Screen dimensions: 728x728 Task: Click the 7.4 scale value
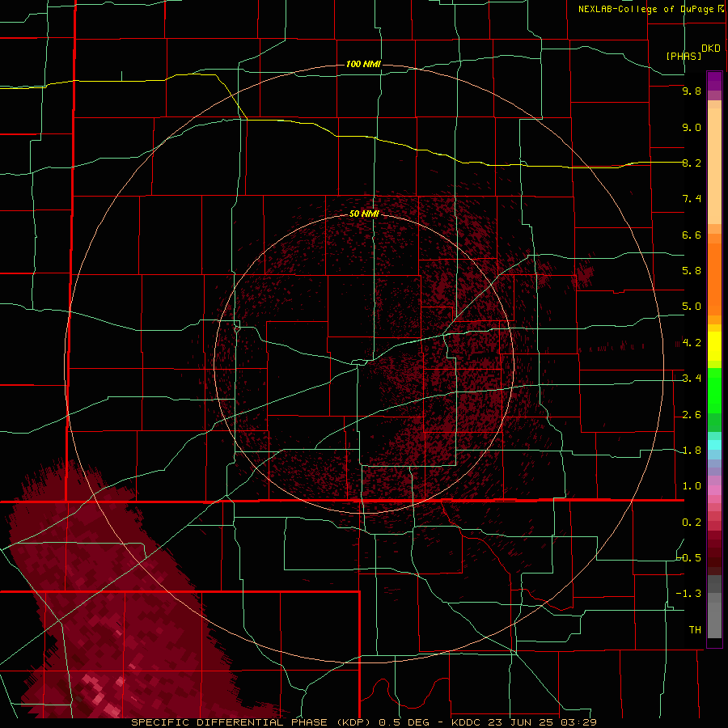click(x=692, y=199)
